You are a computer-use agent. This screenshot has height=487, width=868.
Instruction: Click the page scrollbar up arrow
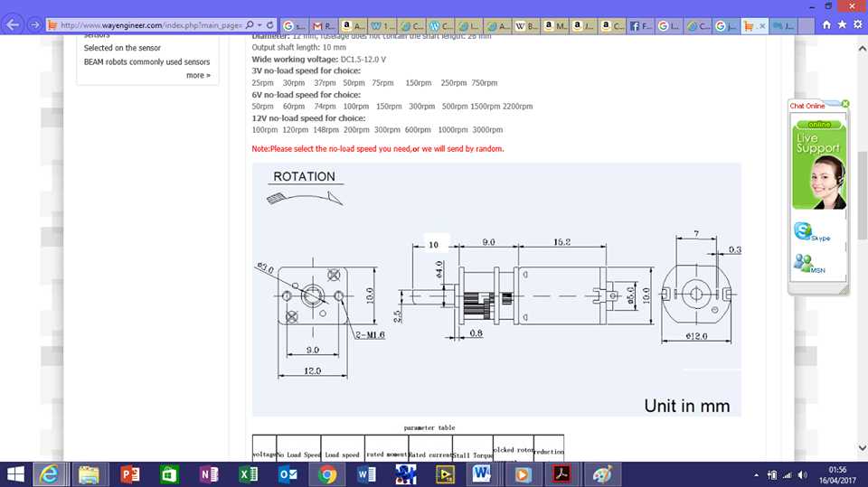tap(862, 49)
